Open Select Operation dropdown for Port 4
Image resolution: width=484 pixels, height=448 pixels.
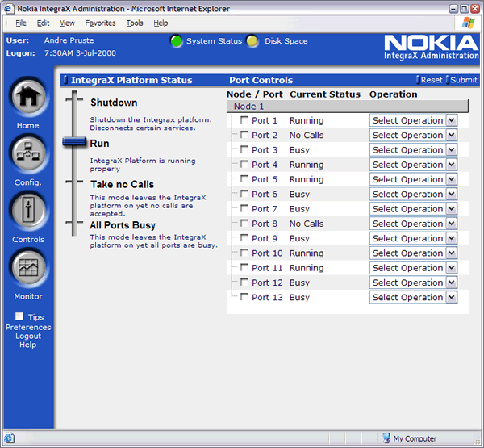413,165
